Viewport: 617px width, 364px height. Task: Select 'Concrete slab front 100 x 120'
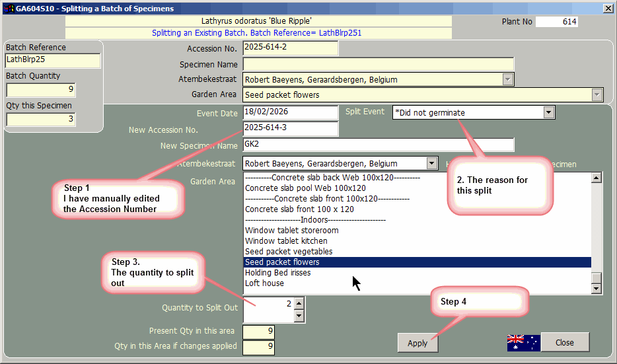pyautogui.click(x=299, y=209)
